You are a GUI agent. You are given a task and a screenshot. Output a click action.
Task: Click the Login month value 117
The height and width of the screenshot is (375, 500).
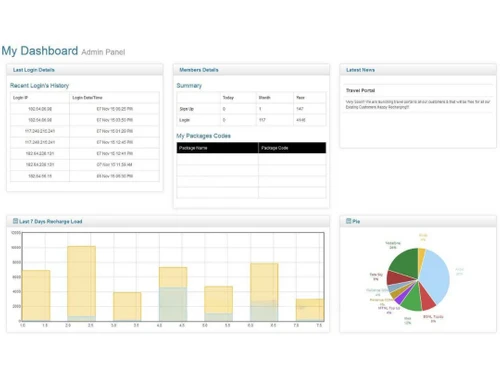click(262, 120)
